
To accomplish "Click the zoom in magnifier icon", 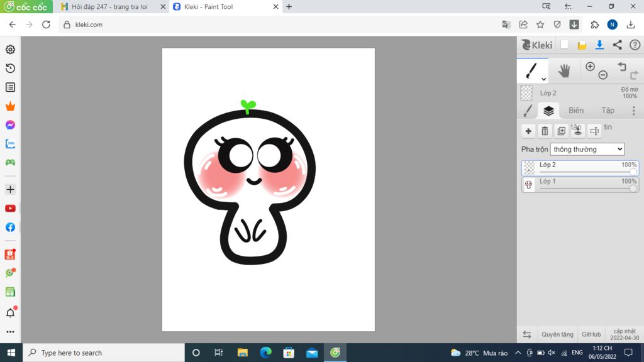I will (590, 67).
